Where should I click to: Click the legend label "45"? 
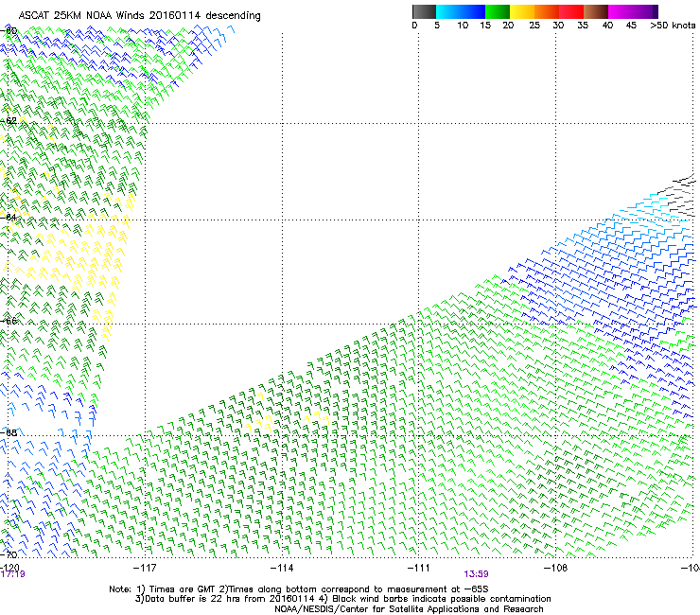(x=631, y=26)
